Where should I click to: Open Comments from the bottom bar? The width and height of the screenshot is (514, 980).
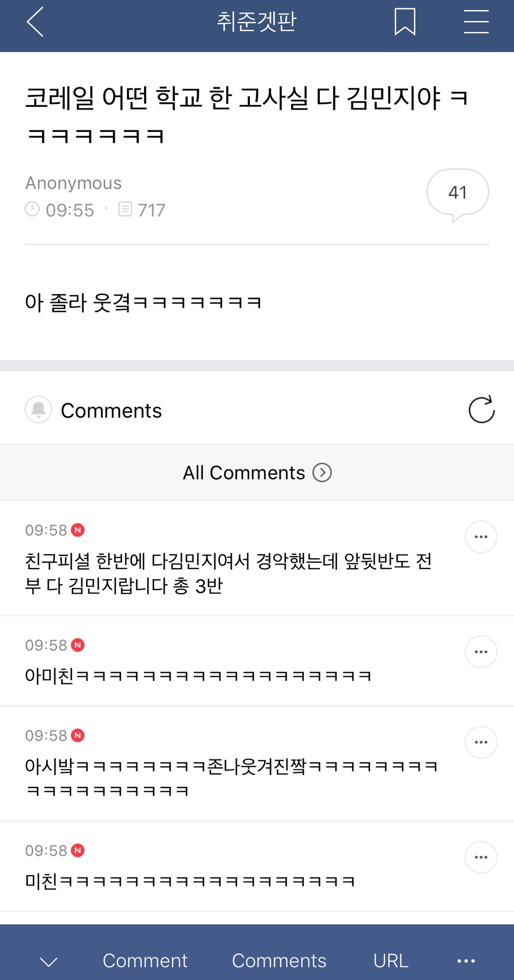pos(279,961)
